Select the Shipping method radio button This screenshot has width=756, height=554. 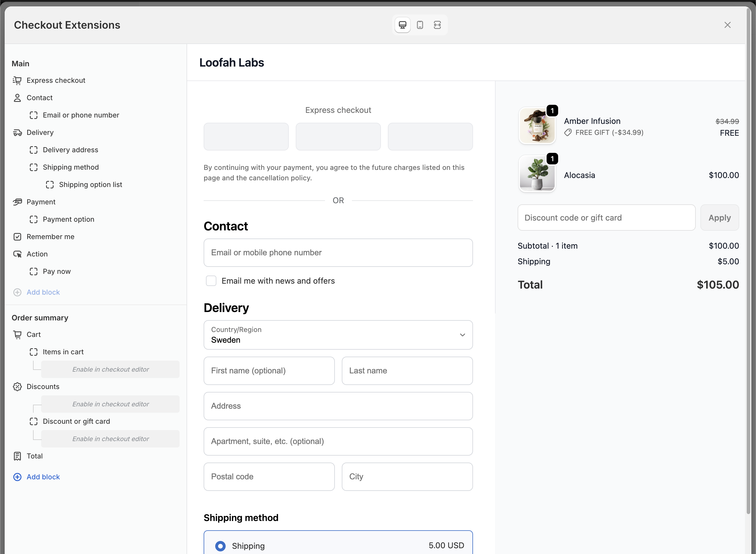click(220, 546)
